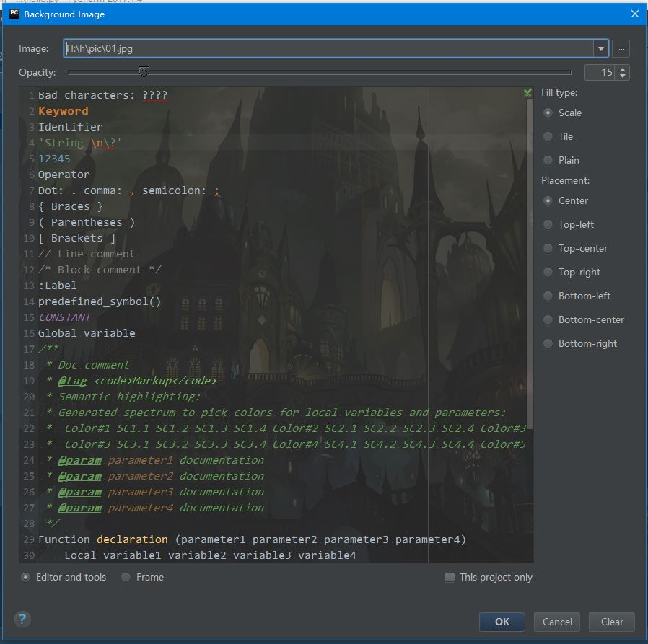Screen dimensions: 648x644
Task: Click the preview editor vertical scrollbar
Action: click(530, 265)
